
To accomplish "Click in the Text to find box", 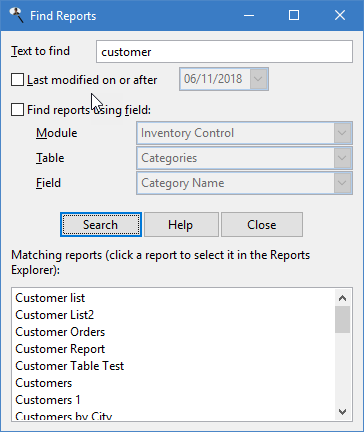I will coord(224,52).
